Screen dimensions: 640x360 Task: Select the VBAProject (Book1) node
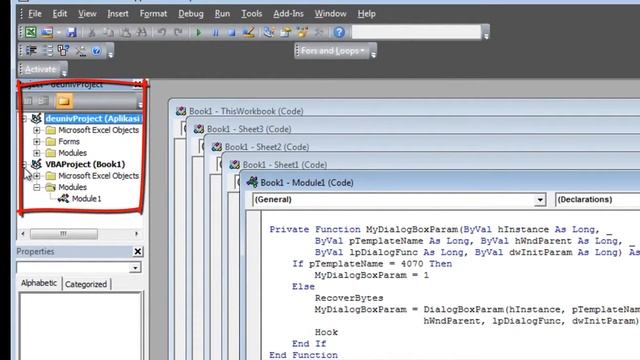[x=85, y=164]
